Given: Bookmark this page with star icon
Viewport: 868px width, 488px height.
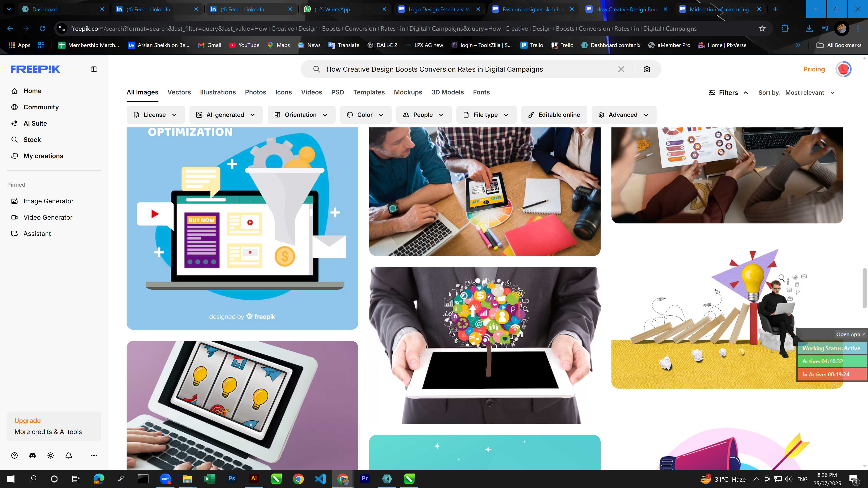Looking at the screenshot, I should [762, 29].
